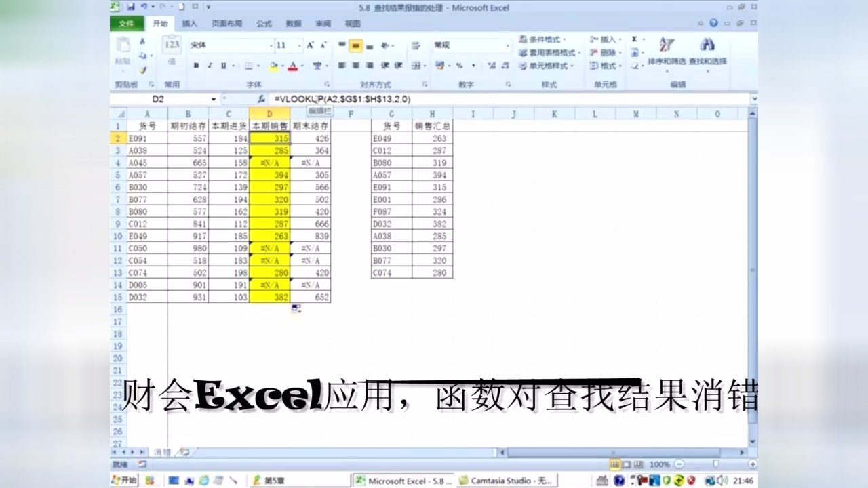
Task: Click decrease decimal icon
Action: click(505, 66)
